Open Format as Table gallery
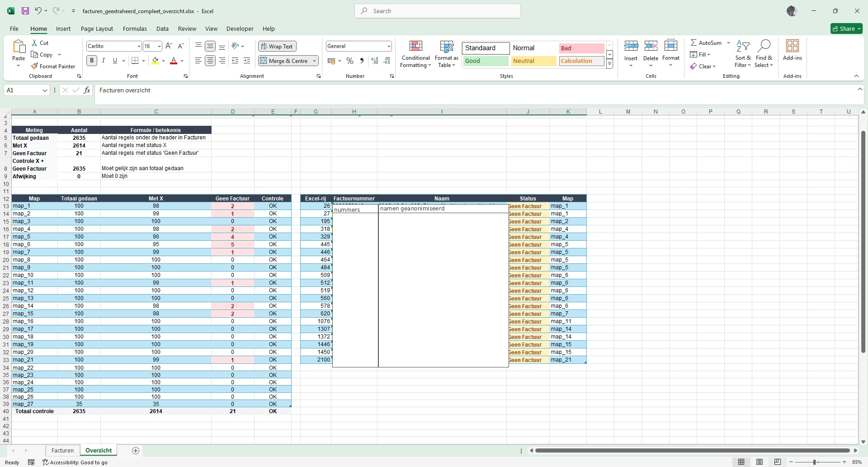 click(x=446, y=54)
